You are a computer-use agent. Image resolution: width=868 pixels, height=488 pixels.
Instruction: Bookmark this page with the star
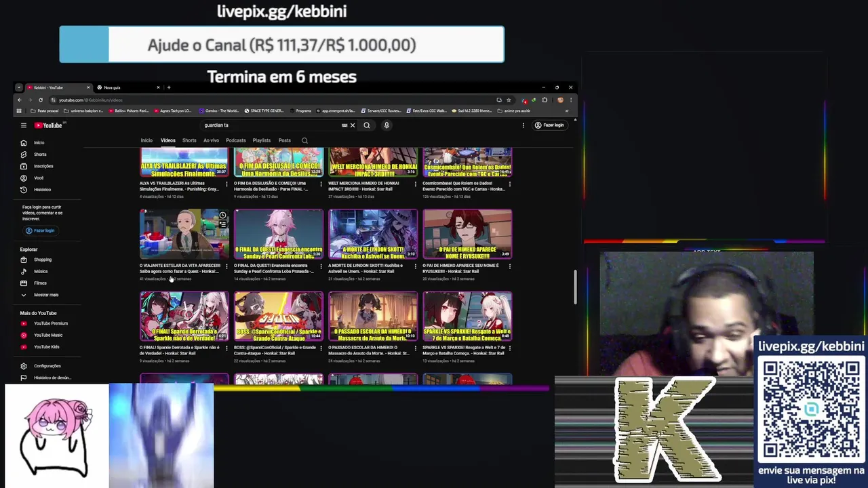click(x=509, y=100)
